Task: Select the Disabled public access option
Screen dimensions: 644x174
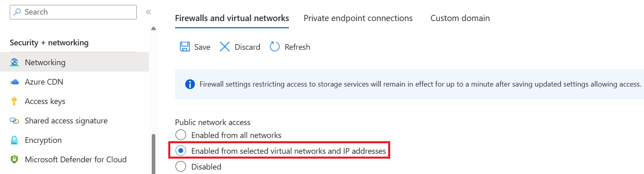Action: tap(181, 167)
